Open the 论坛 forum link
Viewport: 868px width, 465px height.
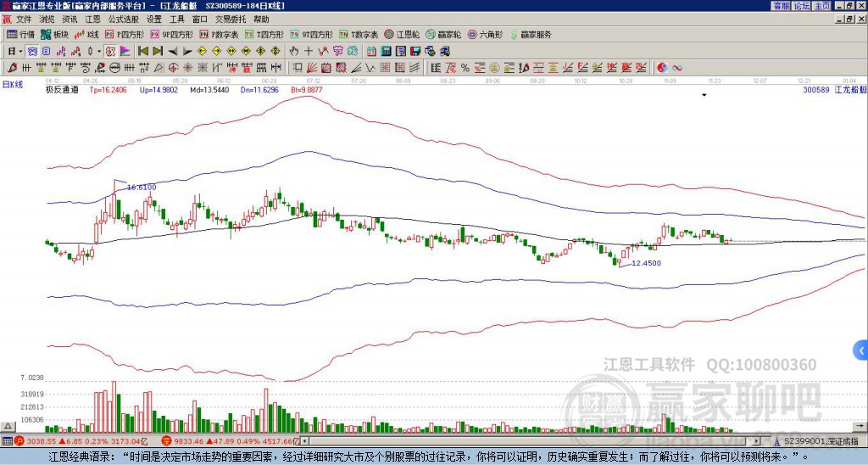[x=801, y=6]
